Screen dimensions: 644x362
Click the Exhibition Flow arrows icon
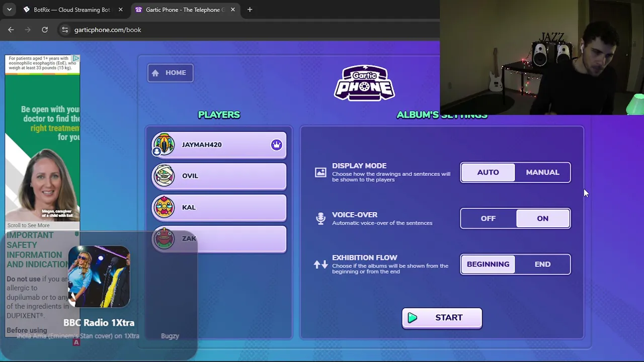point(320,264)
